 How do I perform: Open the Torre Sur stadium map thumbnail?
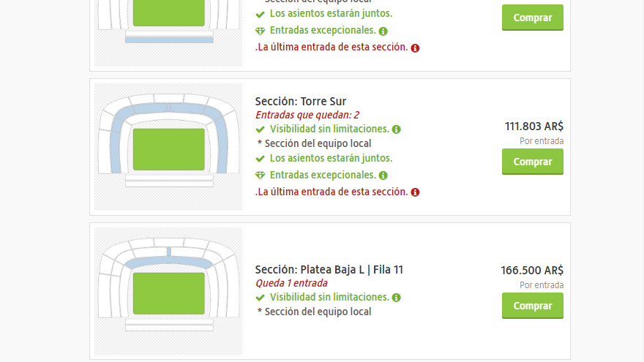point(168,146)
